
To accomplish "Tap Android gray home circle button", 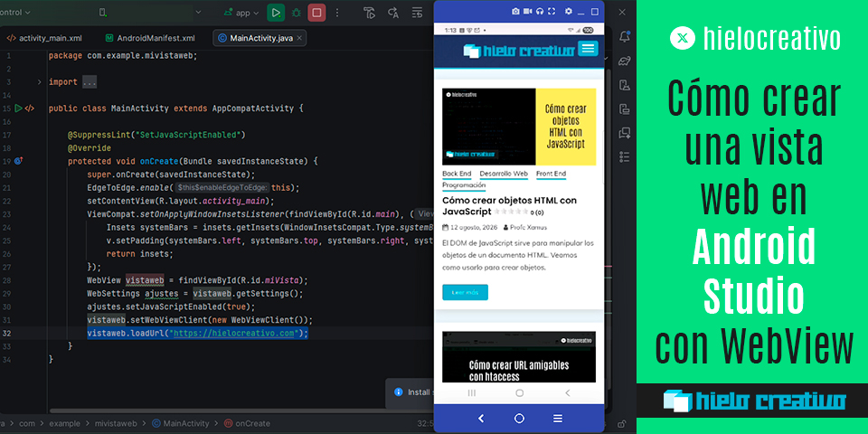I will click(x=519, y=392).
